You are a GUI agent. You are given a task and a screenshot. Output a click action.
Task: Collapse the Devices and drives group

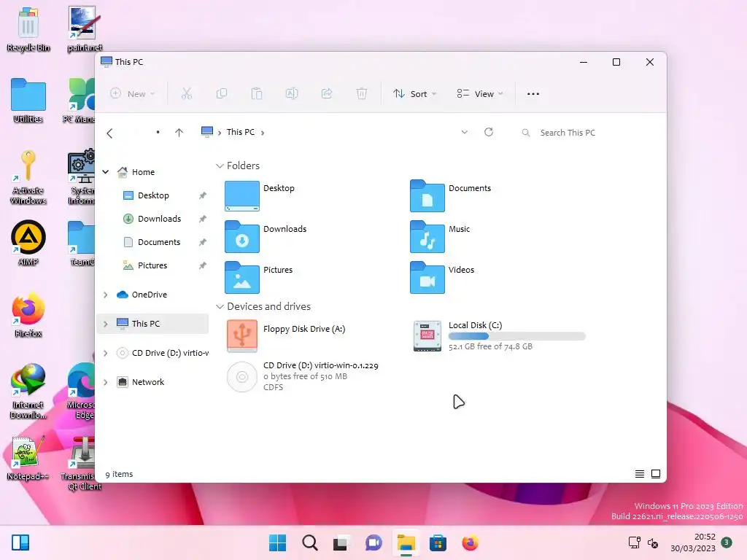220,307
